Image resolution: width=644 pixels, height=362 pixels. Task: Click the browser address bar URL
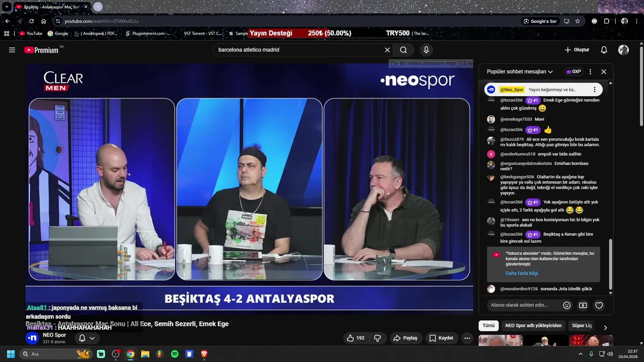click(102, 21)
